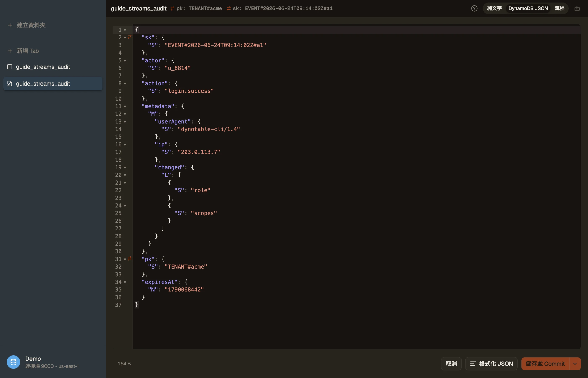Click the document icon of selected guide_streams_audit tab
588x378 pixels.
click(x=10, y=84)
